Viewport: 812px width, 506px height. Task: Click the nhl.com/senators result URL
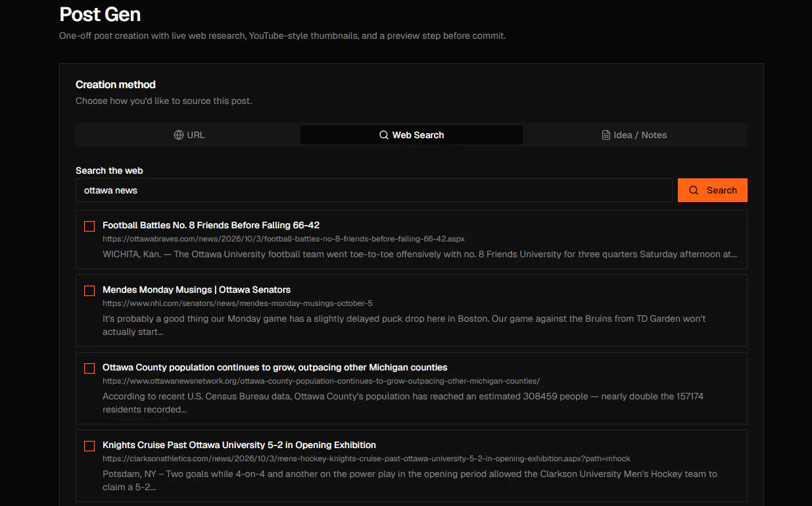[237, 303]
